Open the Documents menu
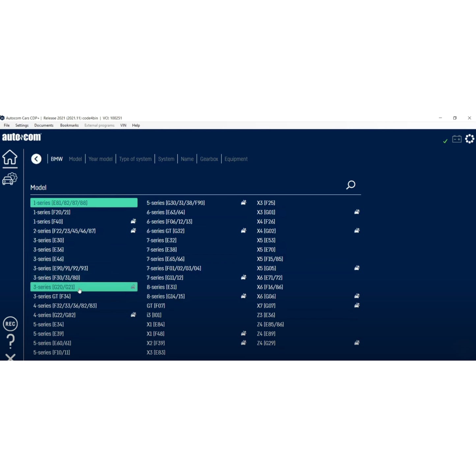The image size is (476, 476). pos(44,126)
